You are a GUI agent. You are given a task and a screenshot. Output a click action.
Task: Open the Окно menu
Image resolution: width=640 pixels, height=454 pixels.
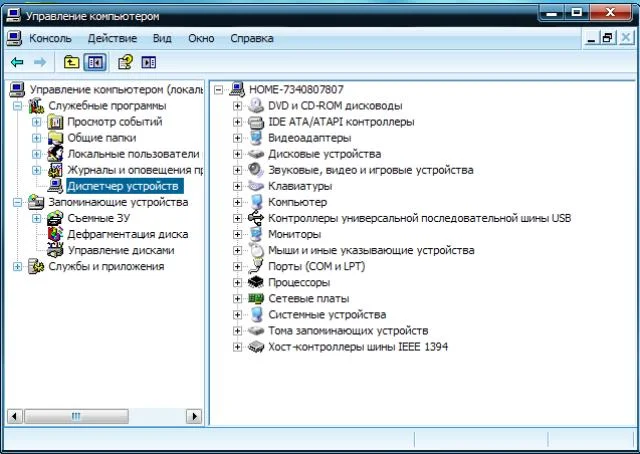click(x=201, y=38)
